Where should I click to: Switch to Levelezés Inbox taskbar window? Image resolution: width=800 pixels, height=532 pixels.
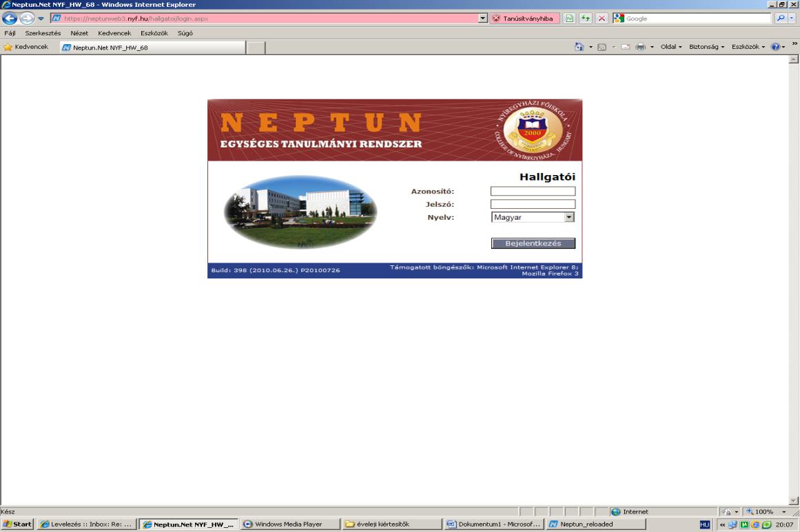pos(86,524)
